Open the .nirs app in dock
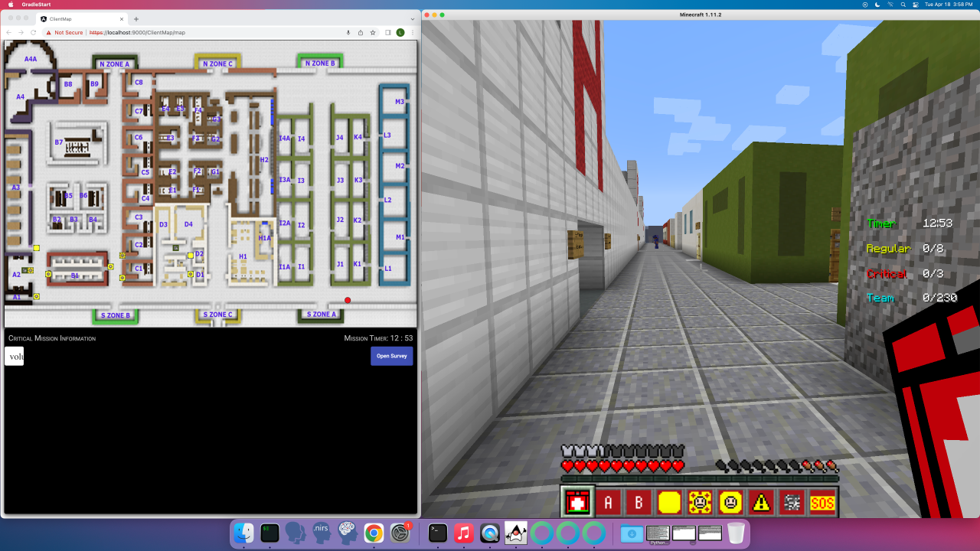The height and width of the screenshot is (551, 980). pyautogui.click(x=322, y=533)
